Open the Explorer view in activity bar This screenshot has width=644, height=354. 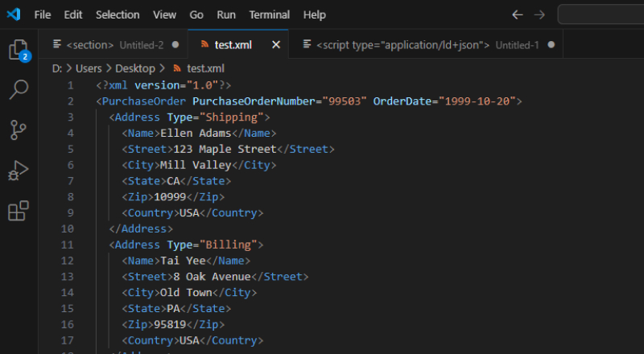(x=18, y=50)
